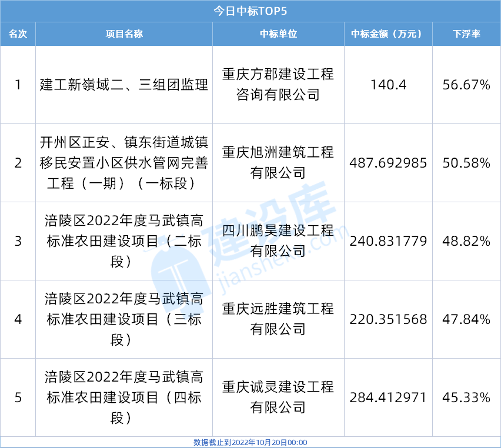The height and width of the screenshot is (448, 501).
Task: Click company 重庆诚灵建设工程有限公司
Action: (x=278, y=397)
